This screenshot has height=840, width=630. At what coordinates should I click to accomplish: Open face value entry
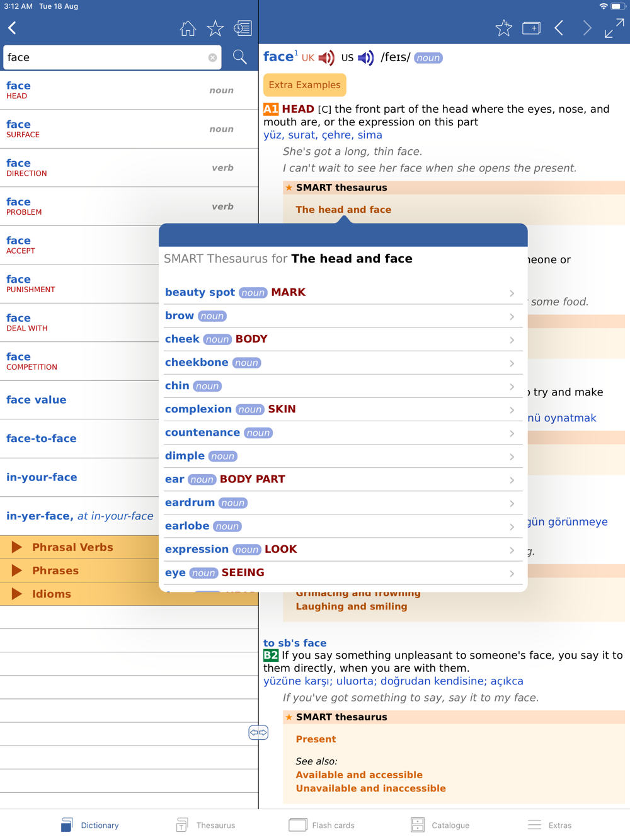pyautogui.click(x=79, y=400)
